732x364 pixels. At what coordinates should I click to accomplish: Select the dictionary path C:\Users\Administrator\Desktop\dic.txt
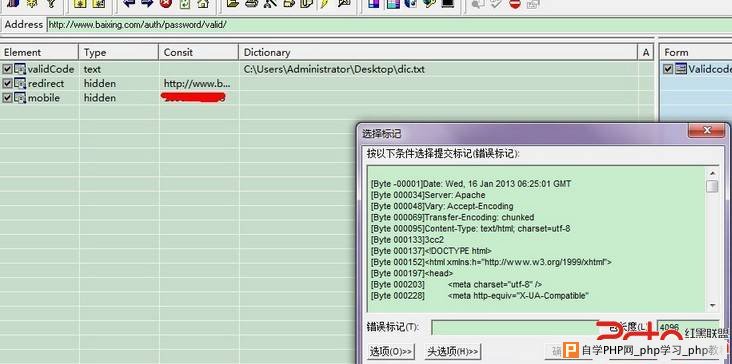coord(334,69)
